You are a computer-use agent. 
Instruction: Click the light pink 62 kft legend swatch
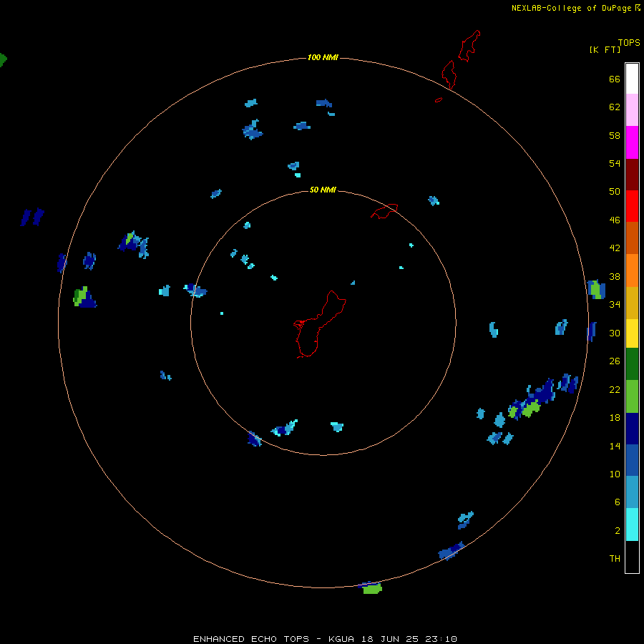tap(632, 109)
